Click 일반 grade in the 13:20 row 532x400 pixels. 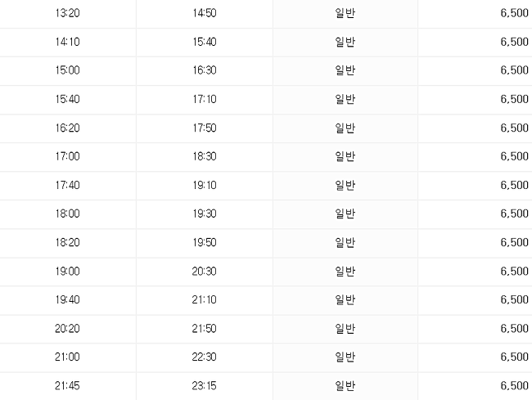click(345, 13)
